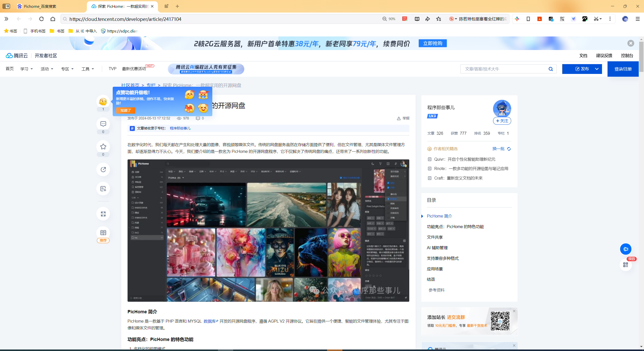Open the QR code extension in browser toolbar
Screen dimensions: 644x351
pyautogui.click(x=562, y=19)
